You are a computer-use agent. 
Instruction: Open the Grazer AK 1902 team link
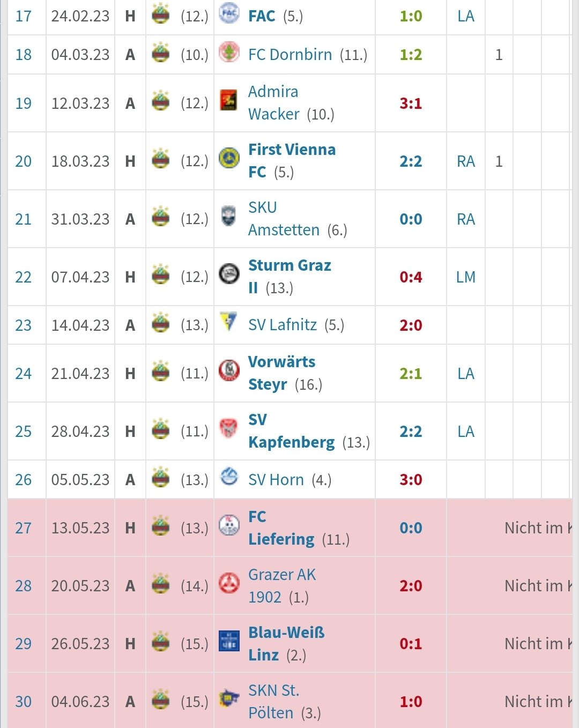(x=282, y=586)
